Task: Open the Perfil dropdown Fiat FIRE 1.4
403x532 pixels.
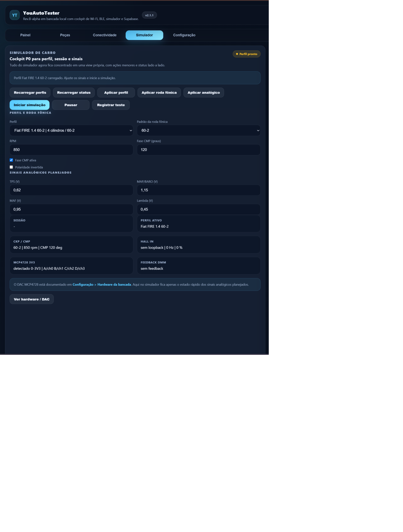Action: click(x=71, y=130)
